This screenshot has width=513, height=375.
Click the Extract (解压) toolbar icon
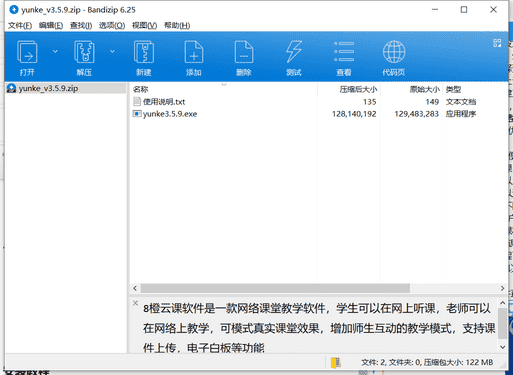tap(84, 52)
